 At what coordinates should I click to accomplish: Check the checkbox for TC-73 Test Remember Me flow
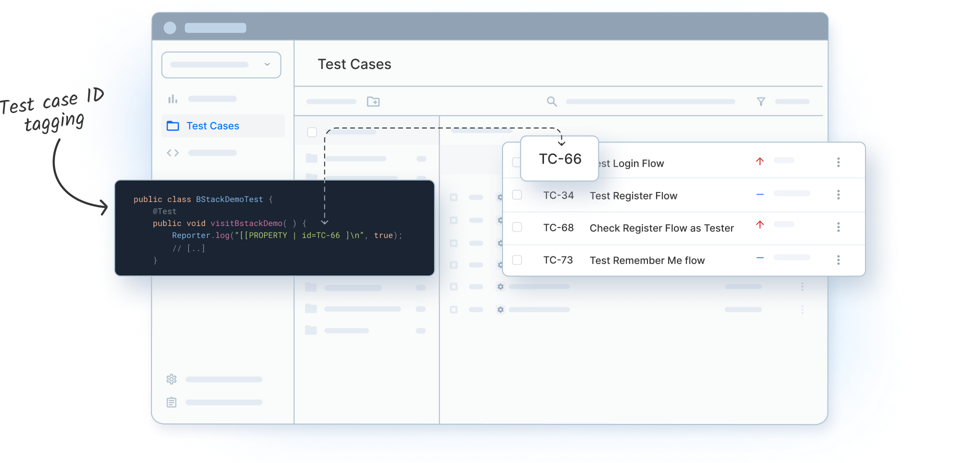pyautogui.click(x=517, y=259)
